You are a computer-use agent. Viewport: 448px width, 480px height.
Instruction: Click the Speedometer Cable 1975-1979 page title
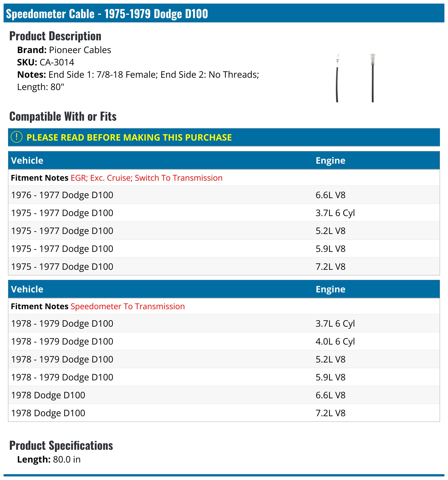107,14
